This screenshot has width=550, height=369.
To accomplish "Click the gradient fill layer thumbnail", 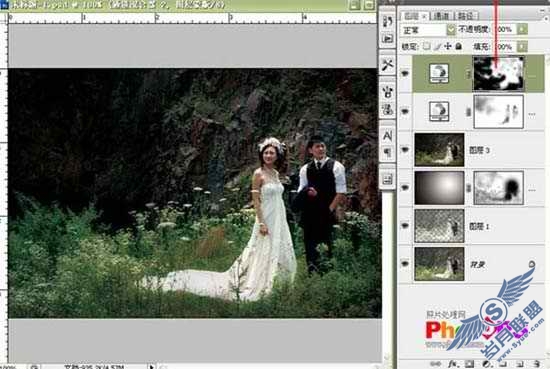I will 439,188.
